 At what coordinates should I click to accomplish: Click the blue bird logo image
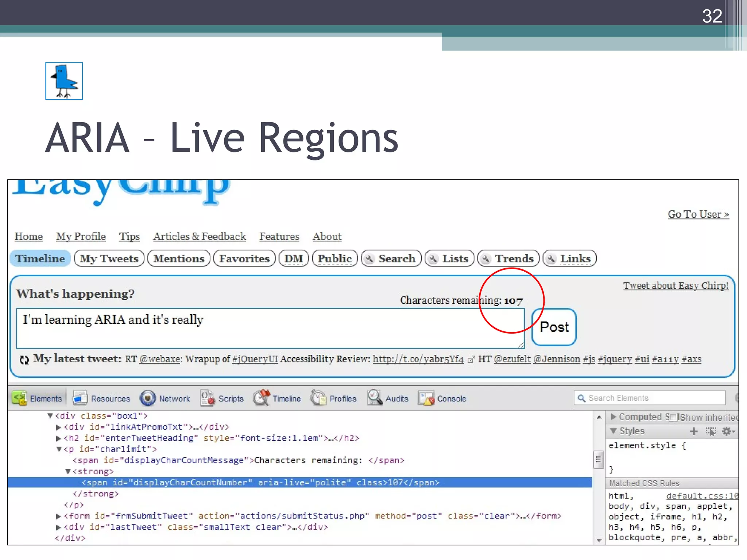[x=64, y=81]
